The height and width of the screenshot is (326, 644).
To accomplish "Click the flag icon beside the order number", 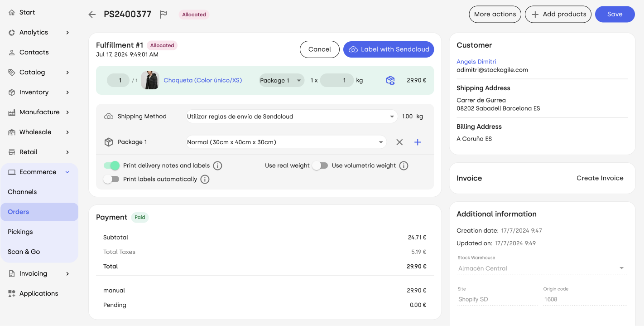I will point(163,15).
